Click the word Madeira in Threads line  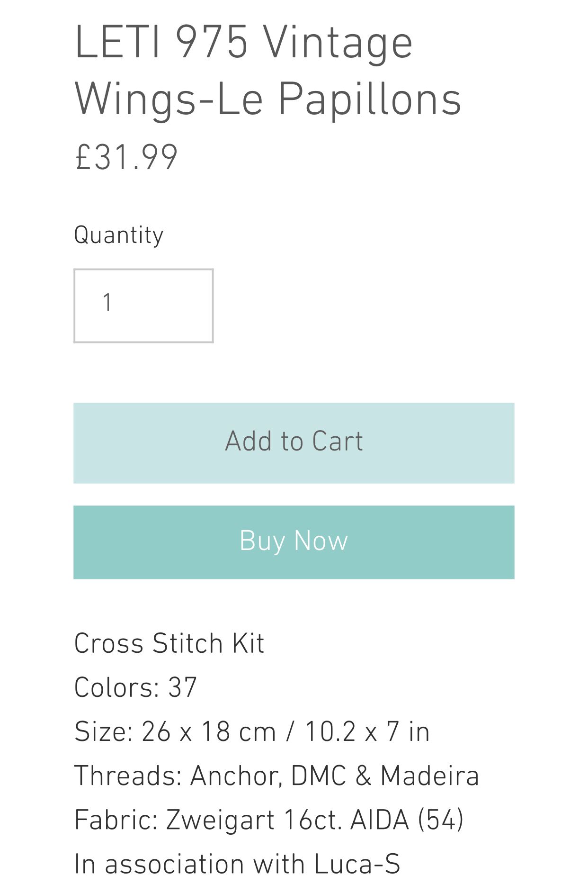[430, 776]
